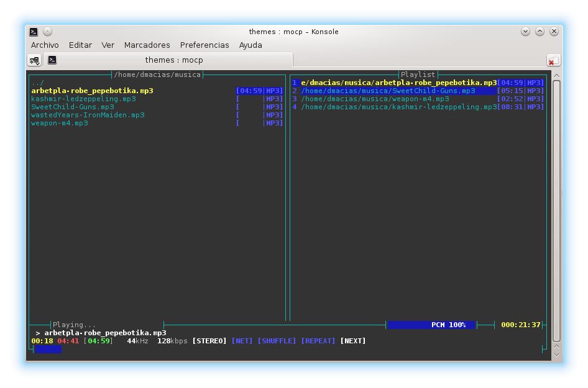The width and height of the screenshot is (588, 388).
Task: Open the Preferencias menu
Action: [x=204, y=45]
